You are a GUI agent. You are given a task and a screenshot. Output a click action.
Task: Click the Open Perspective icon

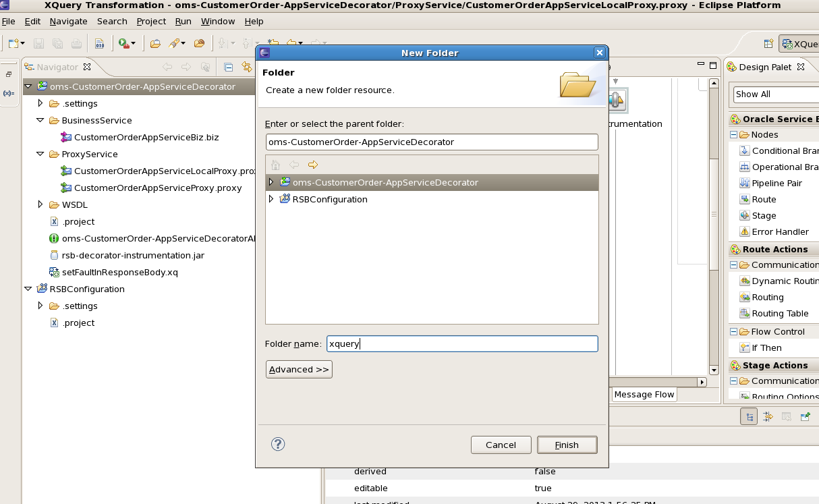click(x=768, y=44)
